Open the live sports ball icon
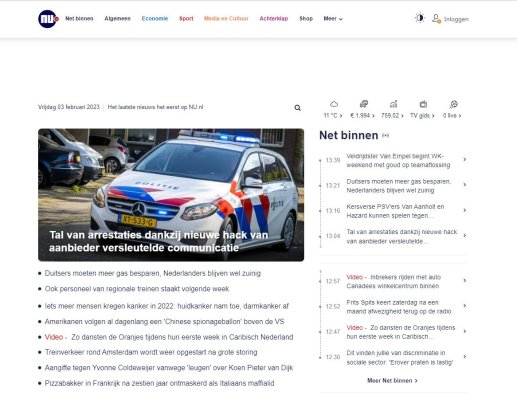The image size is (517, 395). coord(453,104)
